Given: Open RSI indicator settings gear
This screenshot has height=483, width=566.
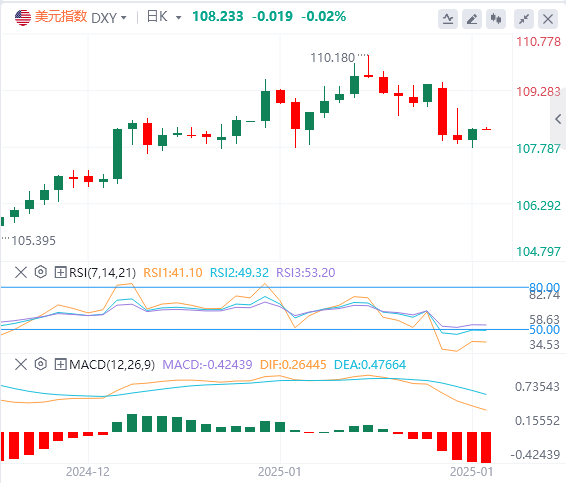Looking at the screenshot, I should click(x=41, y=272).
